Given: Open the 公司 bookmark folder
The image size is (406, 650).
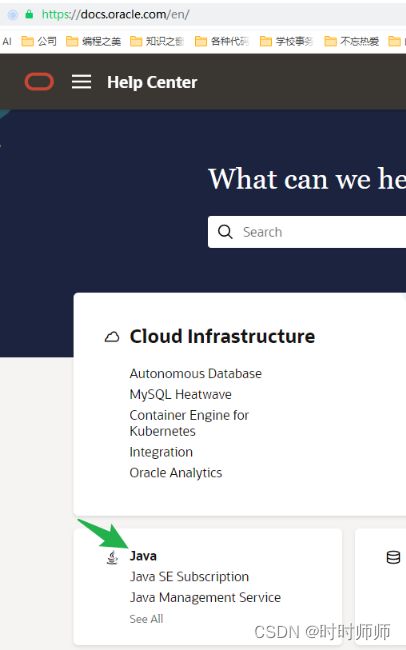Looking at the screenshot, I should click(39, 41).
